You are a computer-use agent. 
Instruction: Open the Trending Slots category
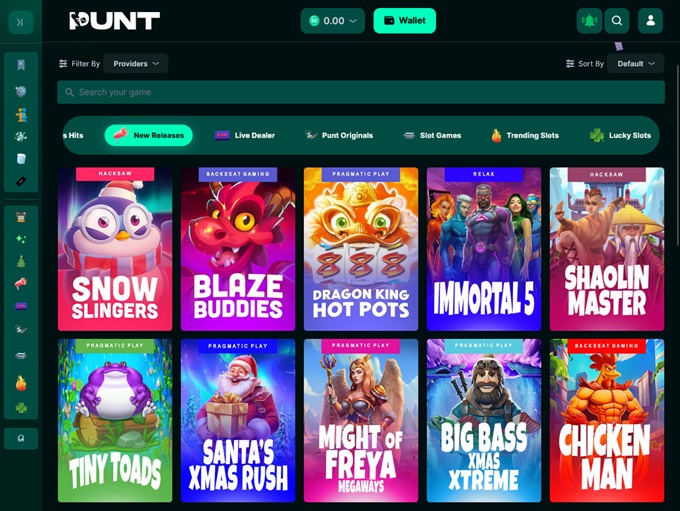click(525, 135)
